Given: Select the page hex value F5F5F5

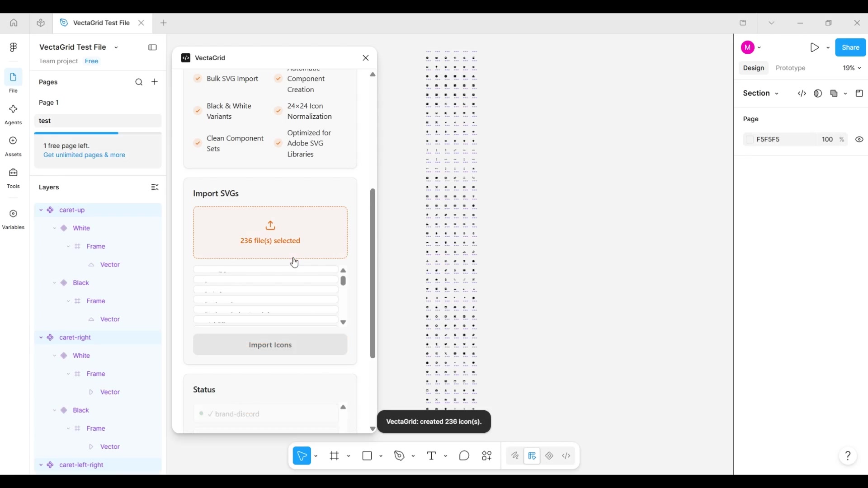Looking at the screenshot, I should point(769,140).
